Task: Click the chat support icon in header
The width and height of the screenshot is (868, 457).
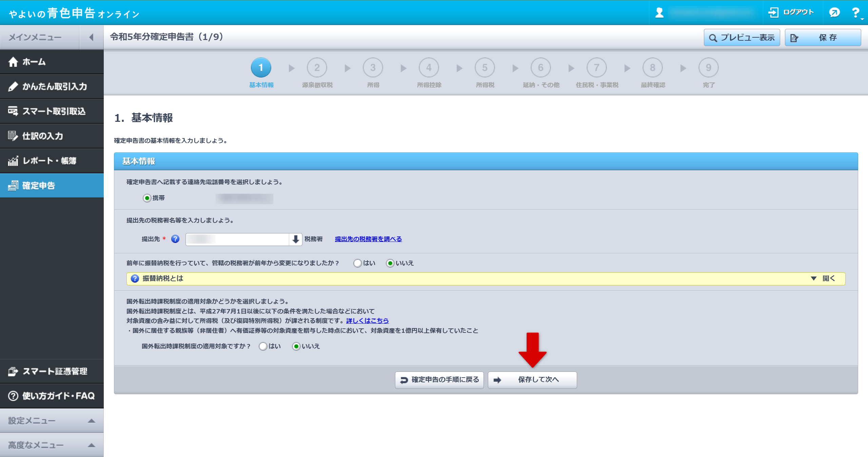Action: coord(834,13)
